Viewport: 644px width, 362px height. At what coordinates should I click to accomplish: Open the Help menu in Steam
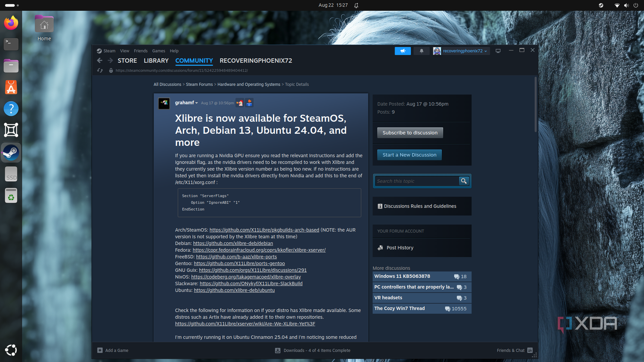point(174,51)
